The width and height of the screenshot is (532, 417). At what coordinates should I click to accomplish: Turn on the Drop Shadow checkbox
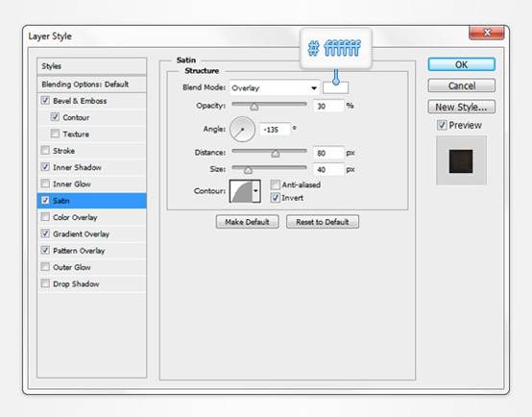[45, 283]
